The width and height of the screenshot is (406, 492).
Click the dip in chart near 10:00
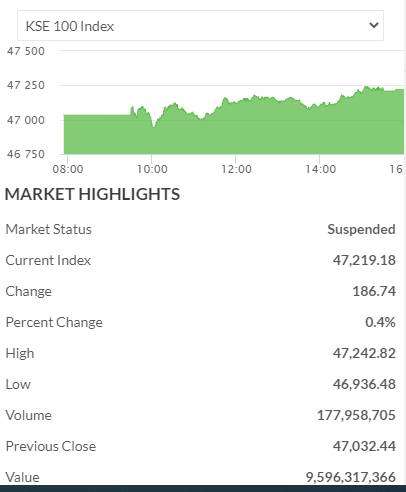[x=154, y=125]
